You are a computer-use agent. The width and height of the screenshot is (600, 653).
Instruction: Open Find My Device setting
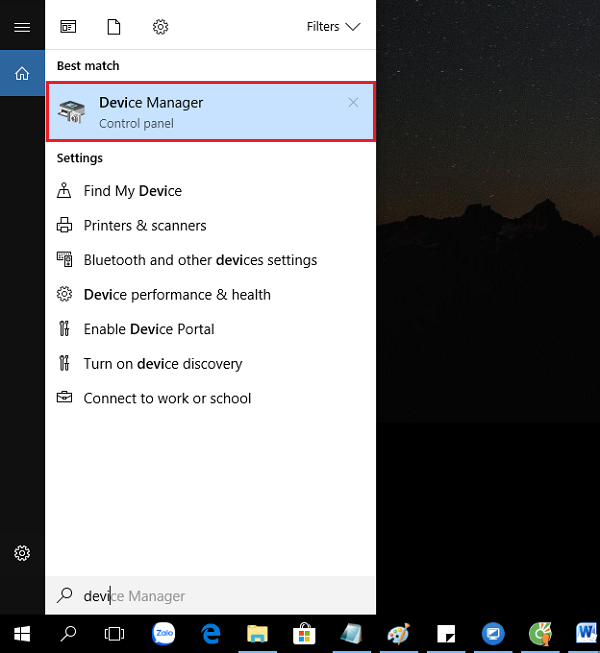(x=132, y=191)
